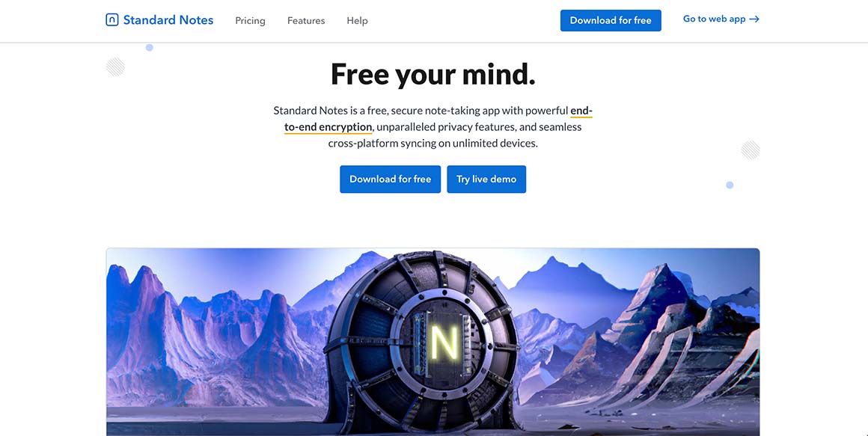Click the Standard Notes logo icon

pos(111,20)
